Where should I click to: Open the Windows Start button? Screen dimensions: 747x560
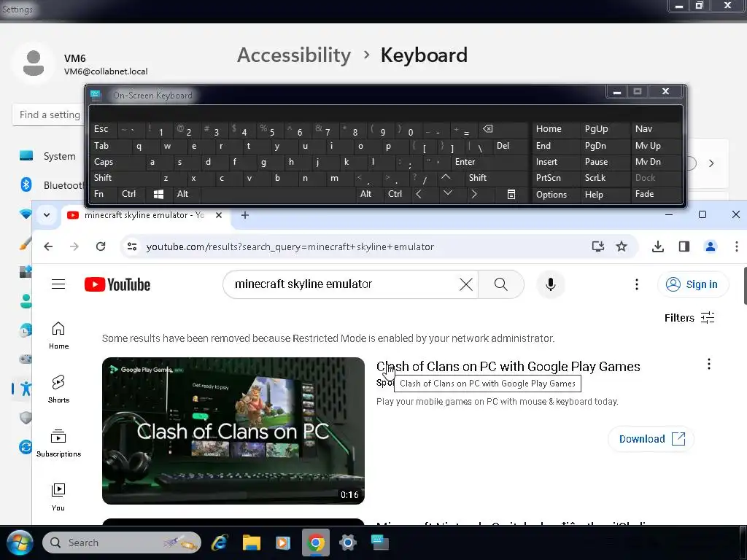pyautogui.click(x=20, y=542)
